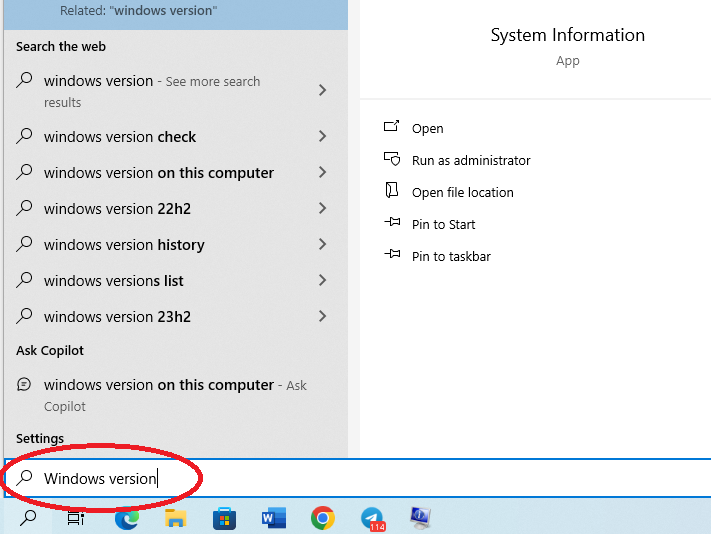Click the magnifier icon inside the search box
Viewport: 711px width, 534px height.
(24, 478)
